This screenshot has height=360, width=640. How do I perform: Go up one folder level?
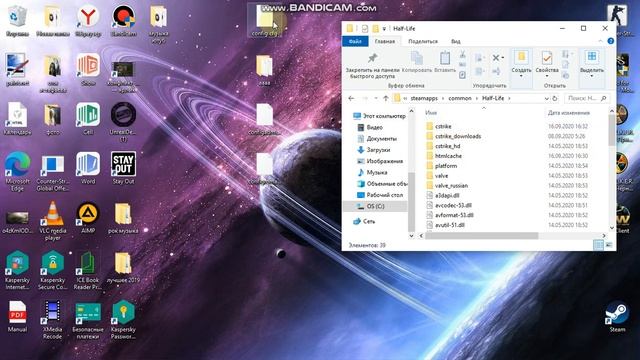point(386,98)
